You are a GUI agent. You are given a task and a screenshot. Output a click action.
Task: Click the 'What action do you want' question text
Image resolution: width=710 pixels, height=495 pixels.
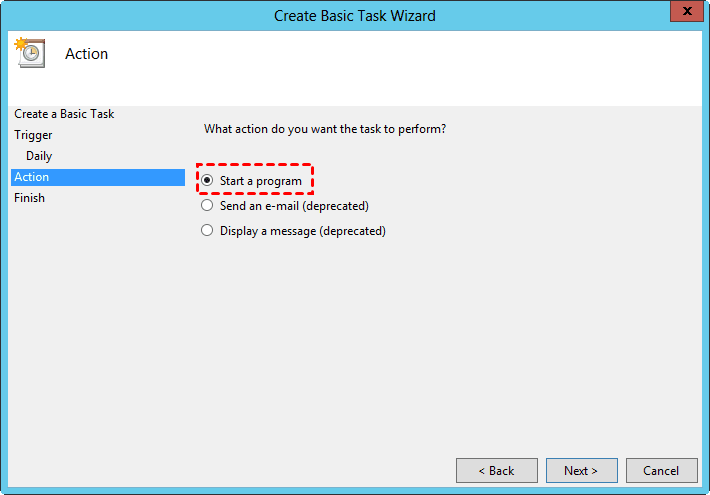point(324,129)
